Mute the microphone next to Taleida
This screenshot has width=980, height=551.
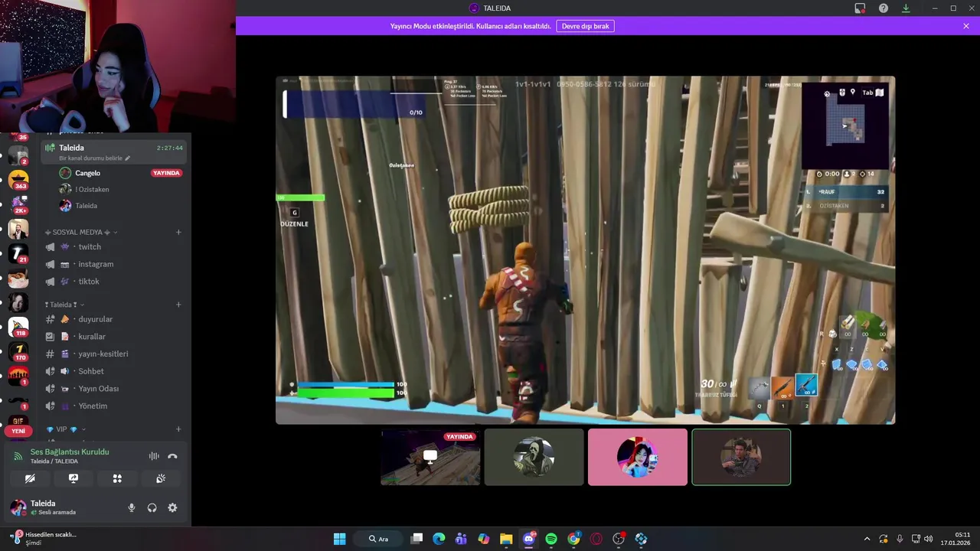132,507
